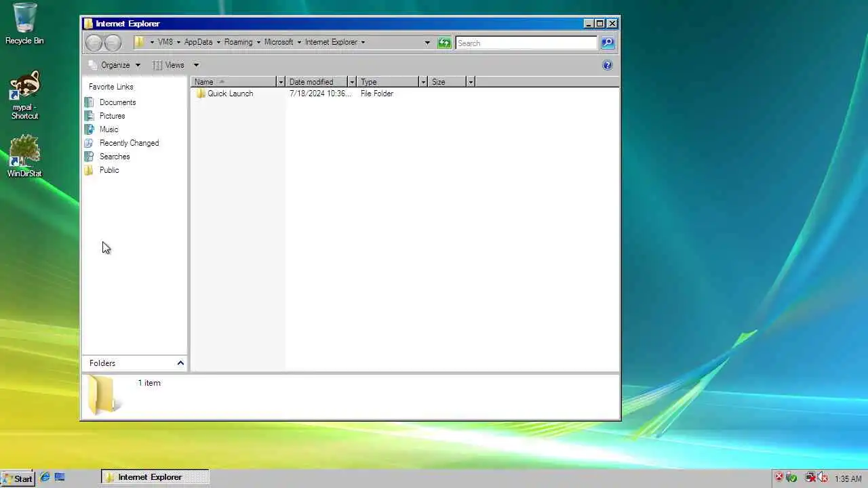This screenshot has height=488, width=868.
Task: Click the title bar folder icon
Action: [89, 24]
